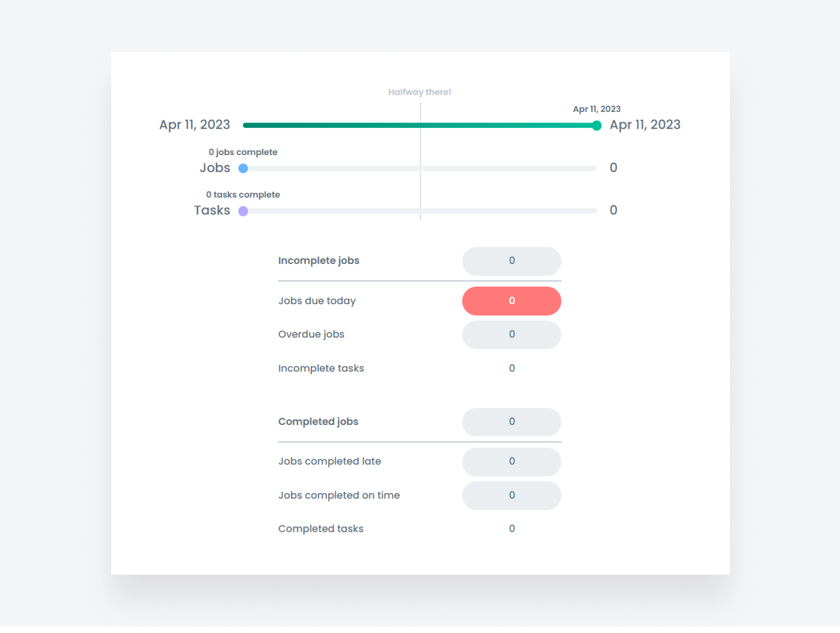
Task: Click the 0 tasks complete caption
Action: click(243, 194)
